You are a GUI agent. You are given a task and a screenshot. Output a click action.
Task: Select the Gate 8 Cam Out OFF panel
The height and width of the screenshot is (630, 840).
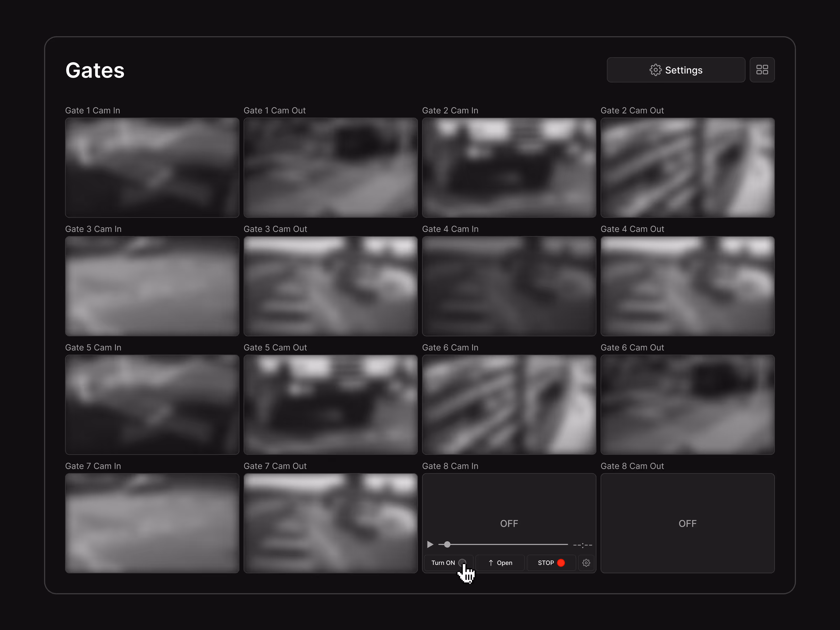coord(687,523)
